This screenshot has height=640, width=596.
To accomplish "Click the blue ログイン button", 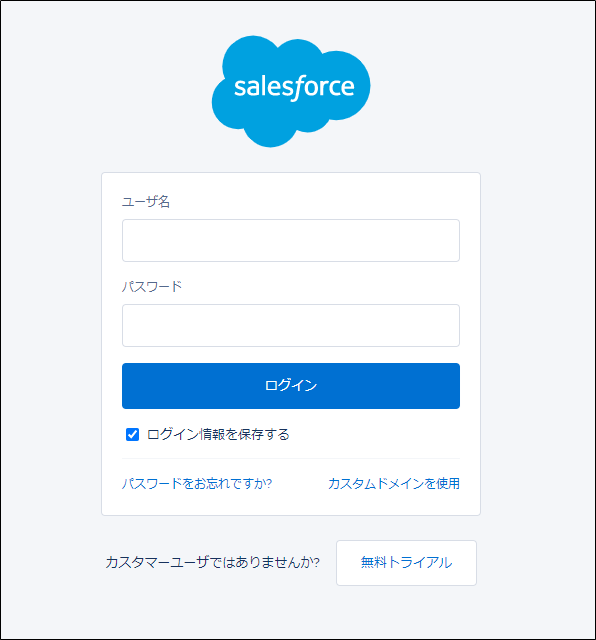I will click(x=291, y=386).
